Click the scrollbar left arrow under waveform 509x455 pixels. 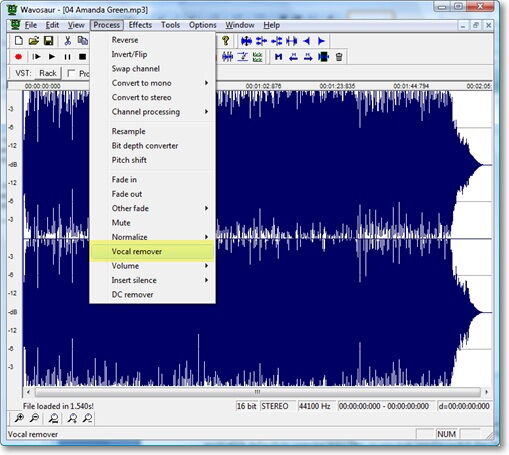[28, 392]
